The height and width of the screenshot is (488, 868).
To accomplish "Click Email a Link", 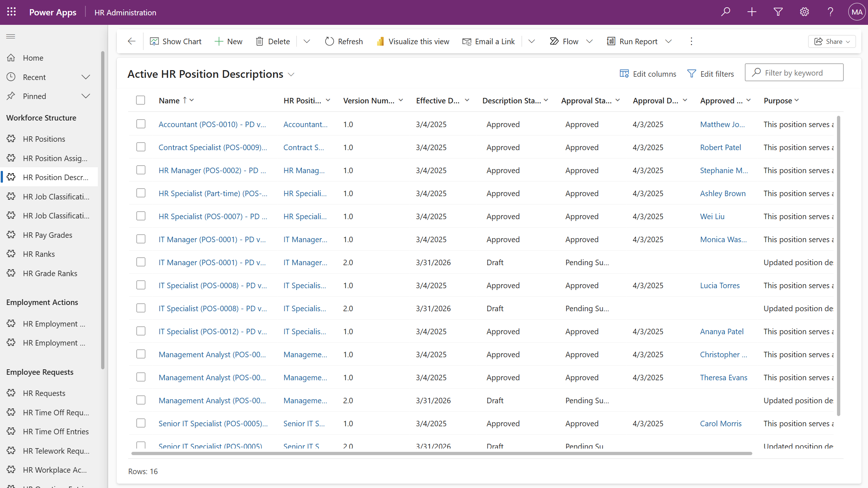I will (488, 41).
